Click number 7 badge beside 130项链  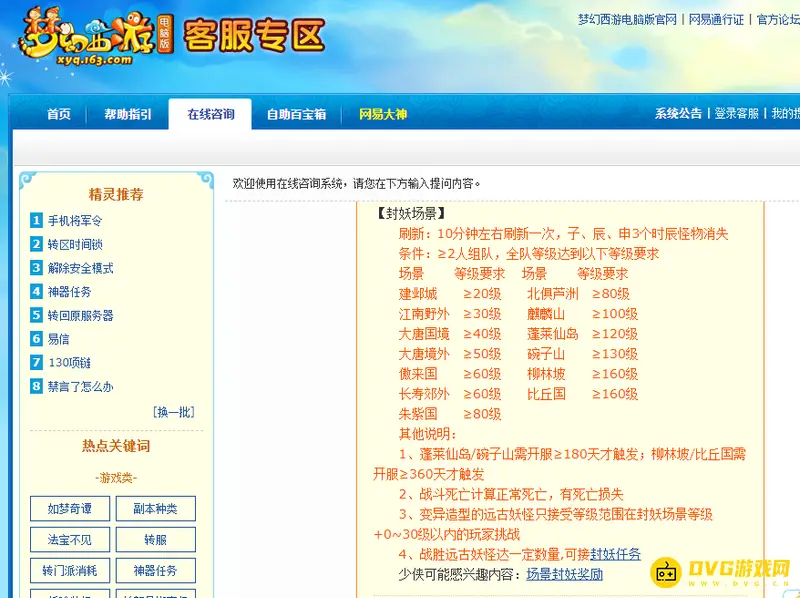pyautogui.click(x=36, y=362)
